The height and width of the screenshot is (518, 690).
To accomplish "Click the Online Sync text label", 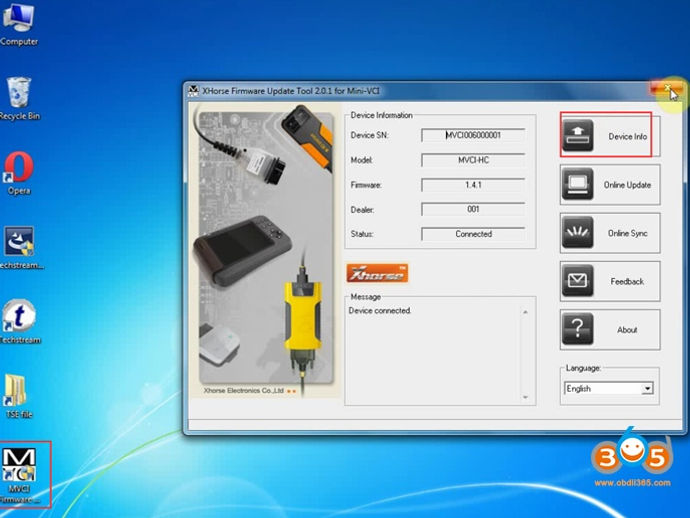I will [628, 233].
